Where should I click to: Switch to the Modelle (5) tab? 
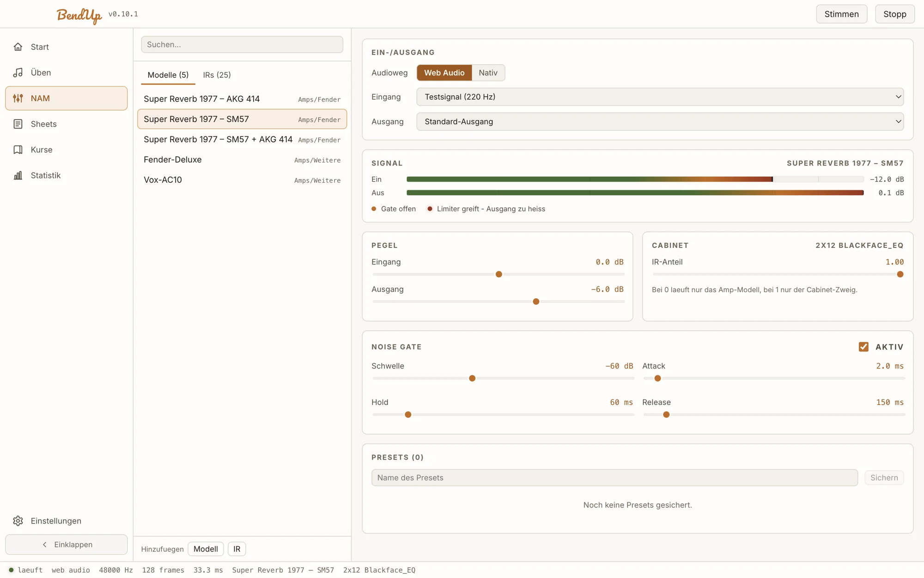coord(168,75)
